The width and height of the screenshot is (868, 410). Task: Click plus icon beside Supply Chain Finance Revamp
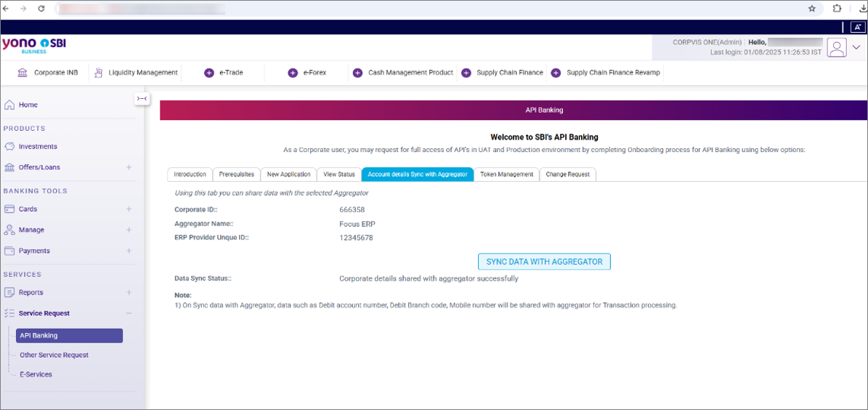556,73
